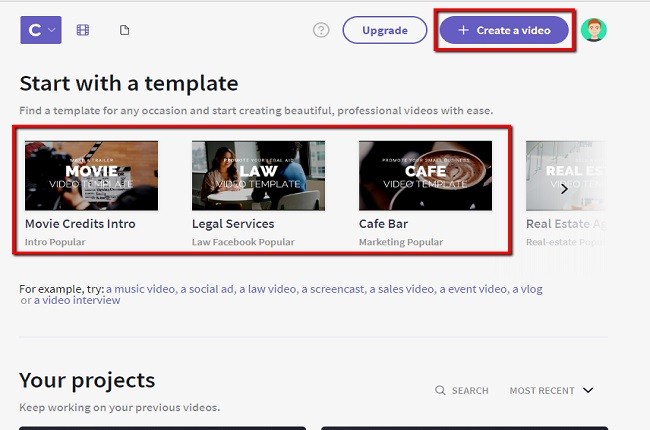Open the Cafe Bar title
This screenshot has width=650, height=430.
[x=383, y=224]
